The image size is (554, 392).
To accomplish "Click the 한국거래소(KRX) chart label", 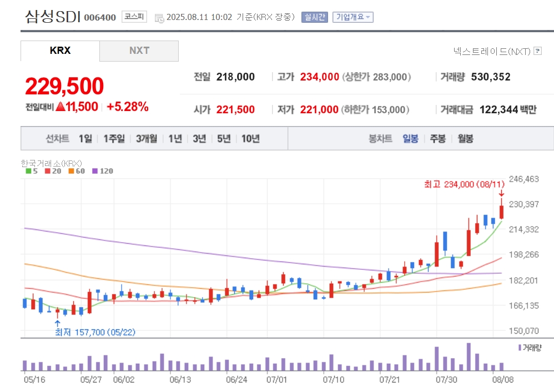I will pyautogui.click(x=51, y=163).
